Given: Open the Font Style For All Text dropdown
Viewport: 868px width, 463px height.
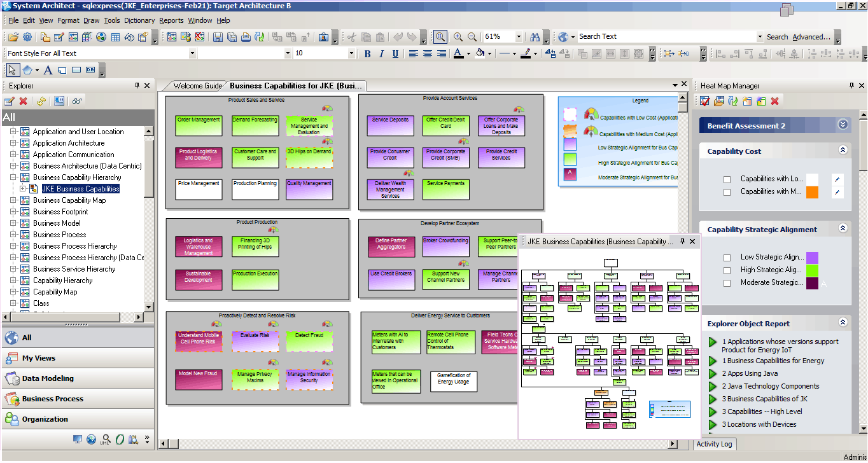Looking at the screenshot, I should coord(192,53).
